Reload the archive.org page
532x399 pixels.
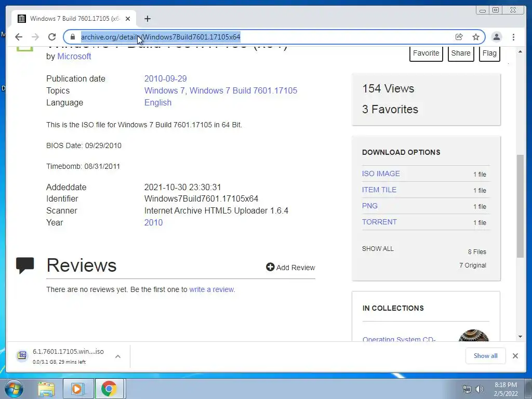point(52,37)
